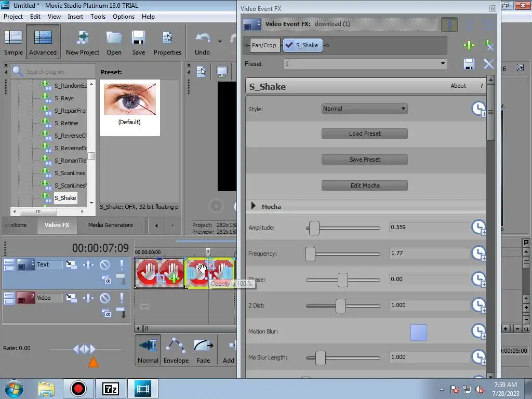Select the Envelope edit tool

pos(176,350)
